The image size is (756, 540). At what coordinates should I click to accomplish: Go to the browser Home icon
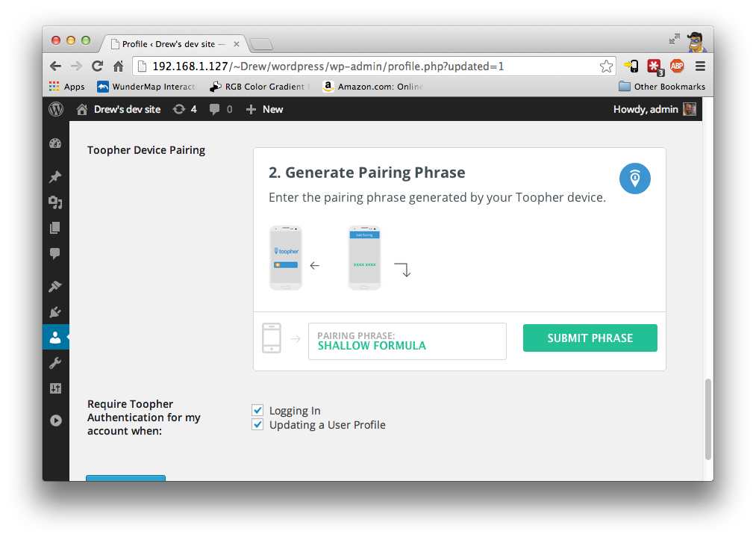tap(118, 66)
